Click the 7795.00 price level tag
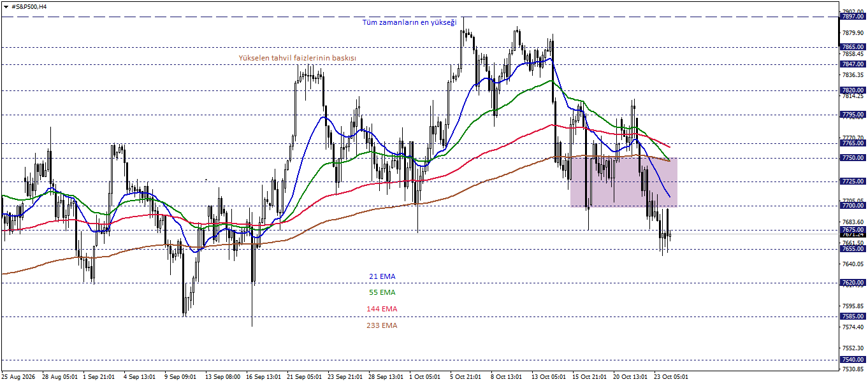Screen dimensions: 868x384 [853, 115]
